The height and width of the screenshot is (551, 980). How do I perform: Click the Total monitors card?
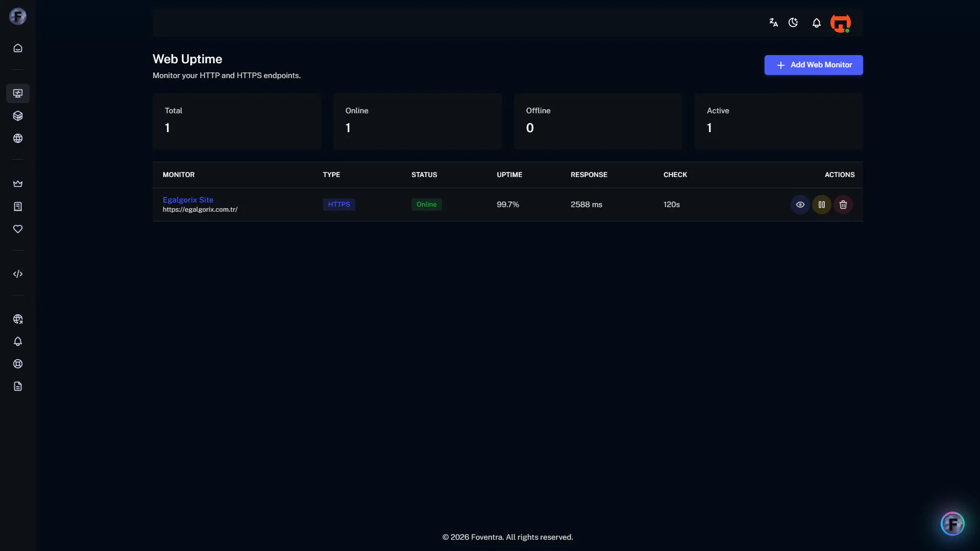pyautogui.click(x=237, y=121)
